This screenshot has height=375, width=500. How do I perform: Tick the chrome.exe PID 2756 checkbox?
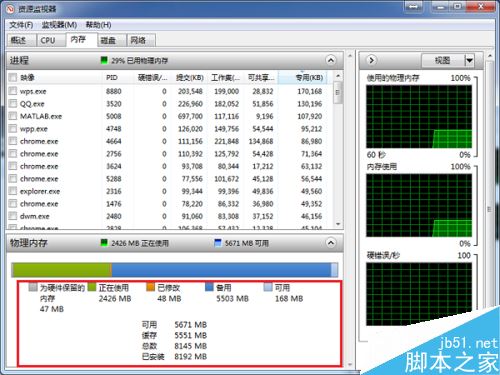[x=13, y=153]
